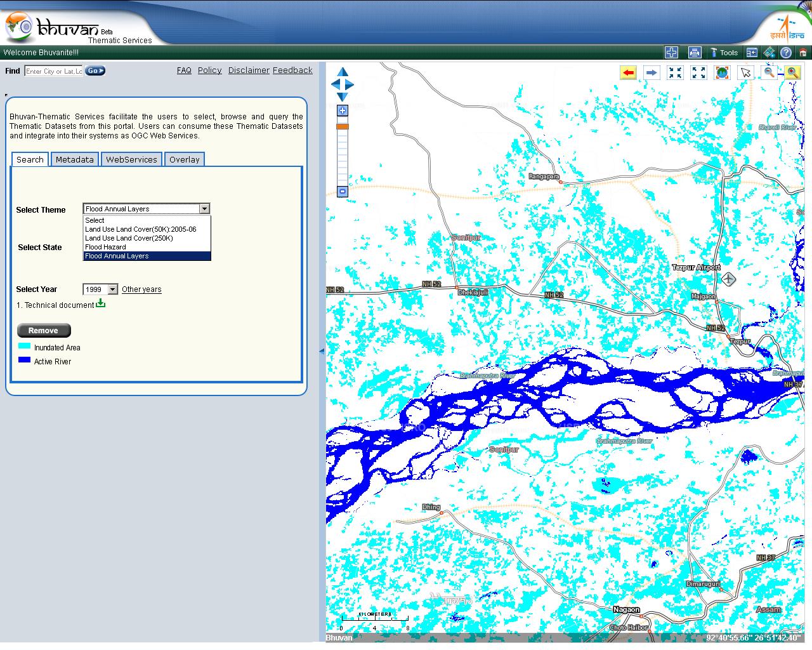Click the Bhuvan logo
The width and height of the screenshot is (812, 650).
pyautogui.click(x=53, y=27)
